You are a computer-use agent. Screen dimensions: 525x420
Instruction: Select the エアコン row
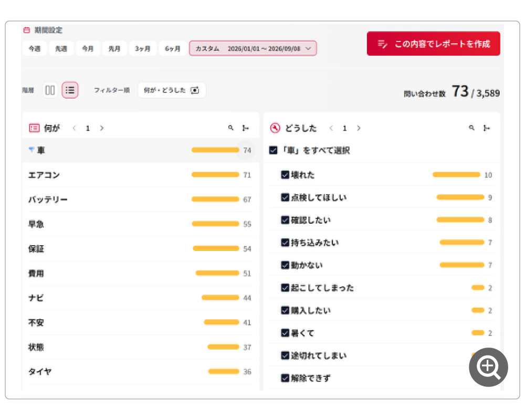[x=141, y=175]
